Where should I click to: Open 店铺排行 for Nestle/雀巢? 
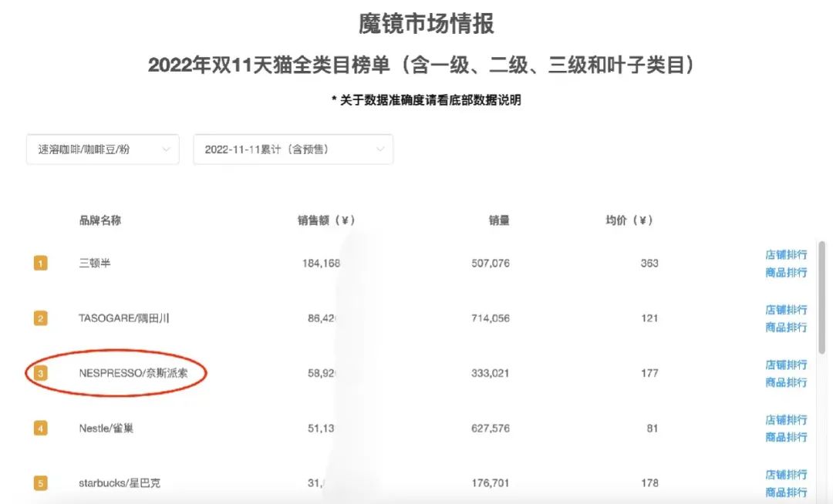[786, 420]
